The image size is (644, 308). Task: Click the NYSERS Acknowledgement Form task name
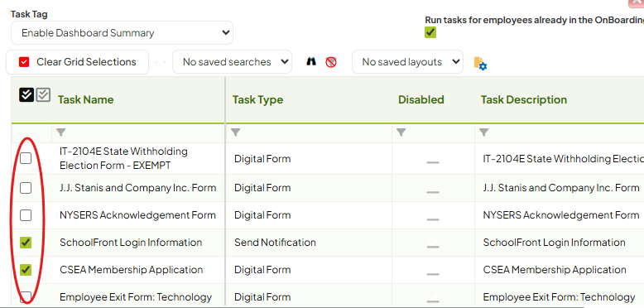[x=137, y=215]
